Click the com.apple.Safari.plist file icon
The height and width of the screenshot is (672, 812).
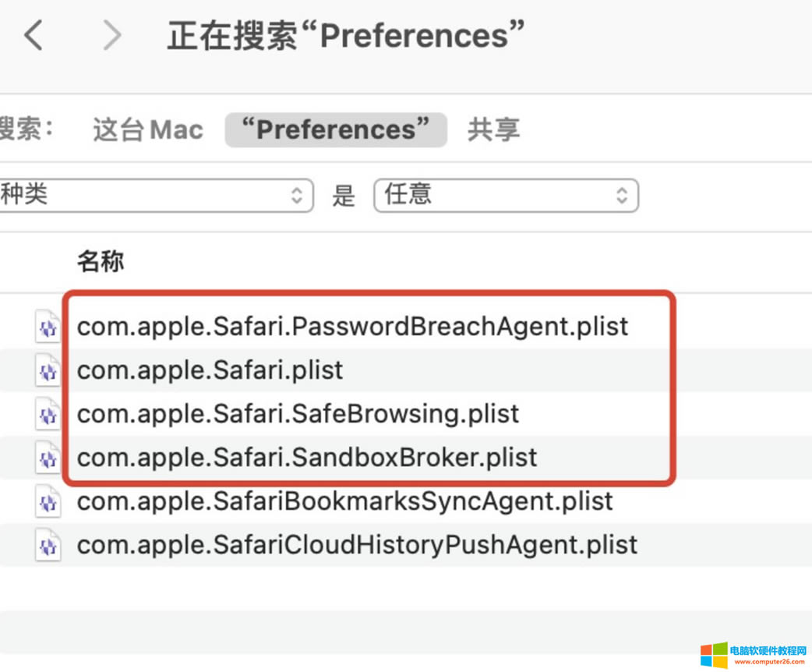(x=48, y=370)
